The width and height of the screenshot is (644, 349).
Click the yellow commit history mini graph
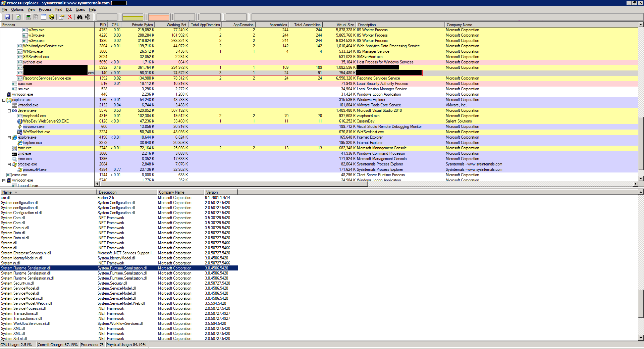point(133,17)
